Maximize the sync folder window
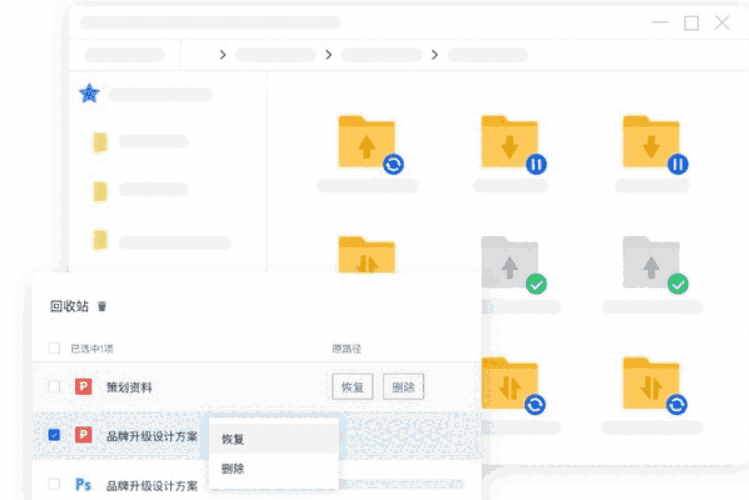 [692, 23]
